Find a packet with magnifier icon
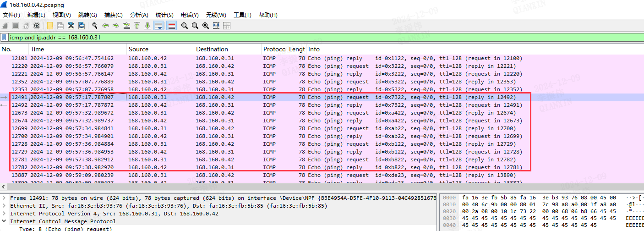The height and width of the screenshot is (231, 644). coord(95,26)
